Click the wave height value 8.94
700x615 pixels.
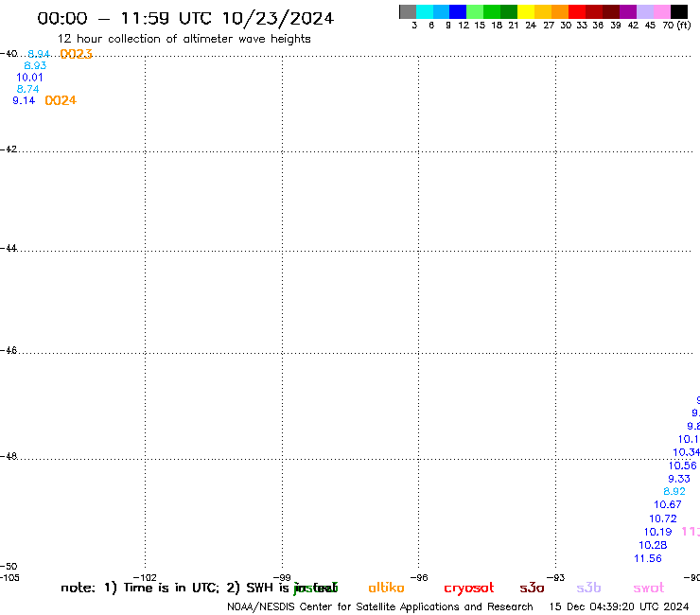[x=39, y=54]
